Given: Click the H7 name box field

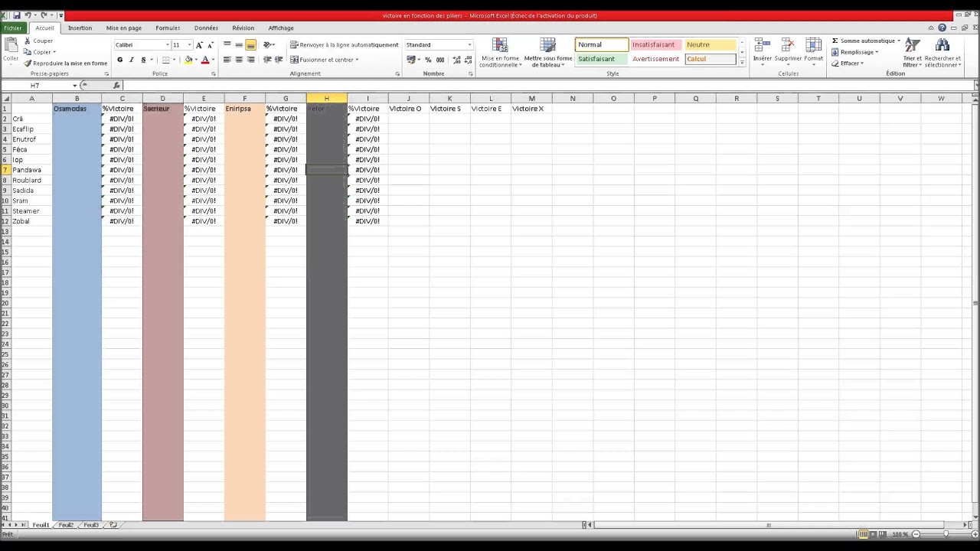Looking at the screenshot, I should tap(36, 86).
